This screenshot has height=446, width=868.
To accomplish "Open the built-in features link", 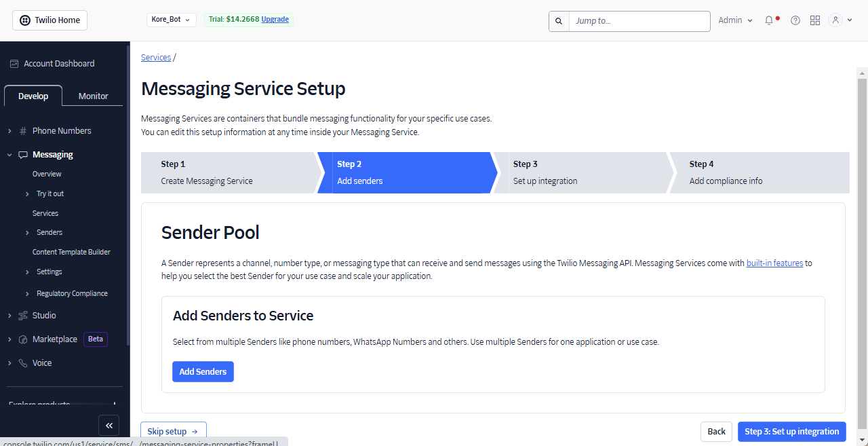I will point(774,263).
